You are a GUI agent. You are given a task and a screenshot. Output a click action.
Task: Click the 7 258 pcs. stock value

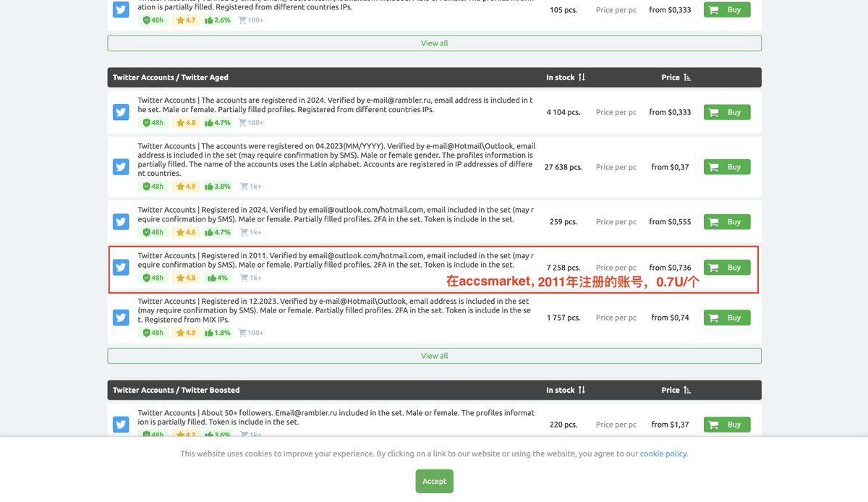tap(563, 268)
